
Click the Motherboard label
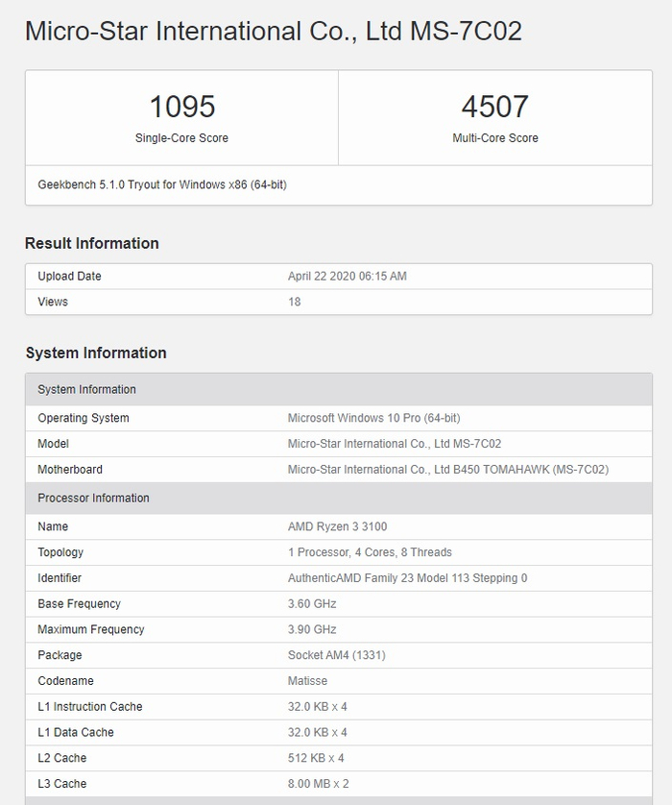(x=70, y=469)
